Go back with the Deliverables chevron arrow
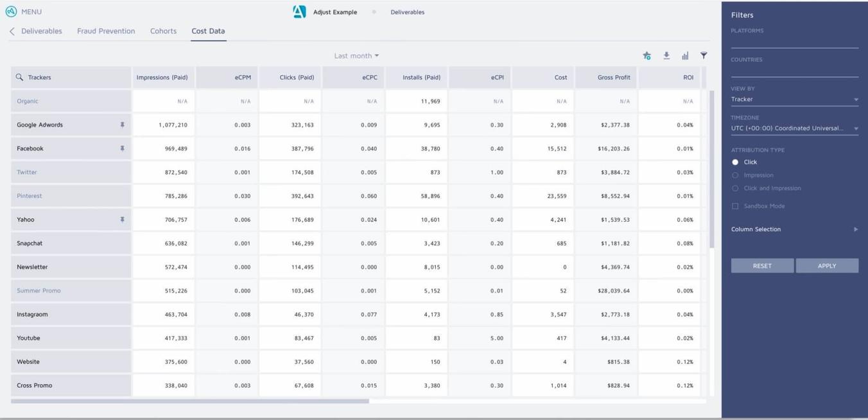The height and width of the screenshot is (420, 868). (12, 31)
